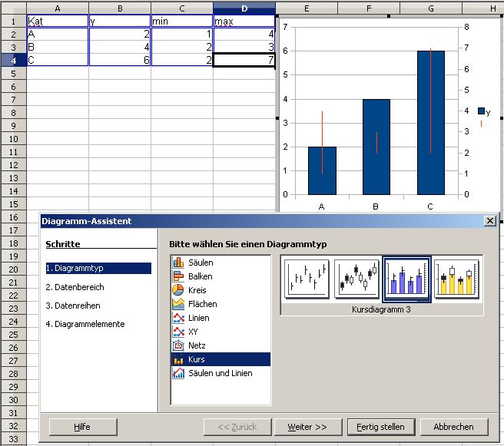Image resolution: width=504 pixels, height=446 pixels.
Task: Jump to step 3. Datenreihen
Action: 74,306
